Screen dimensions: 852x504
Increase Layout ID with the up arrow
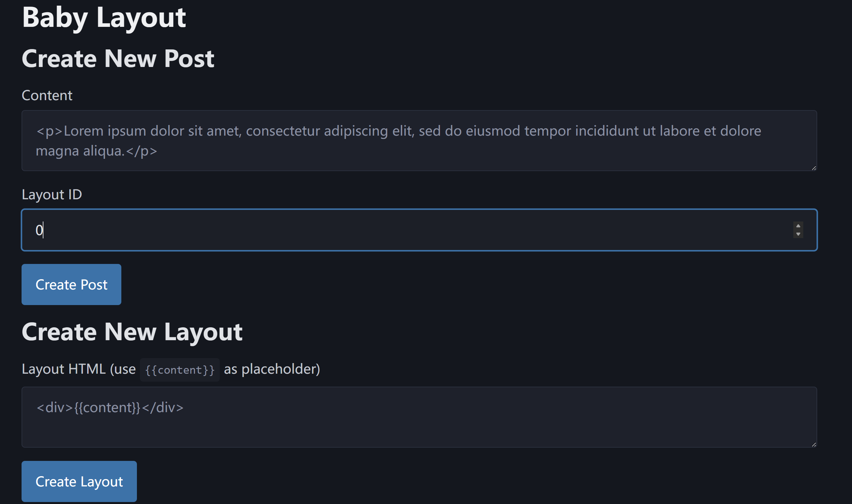pyautogui.click(x=798, y=226)
